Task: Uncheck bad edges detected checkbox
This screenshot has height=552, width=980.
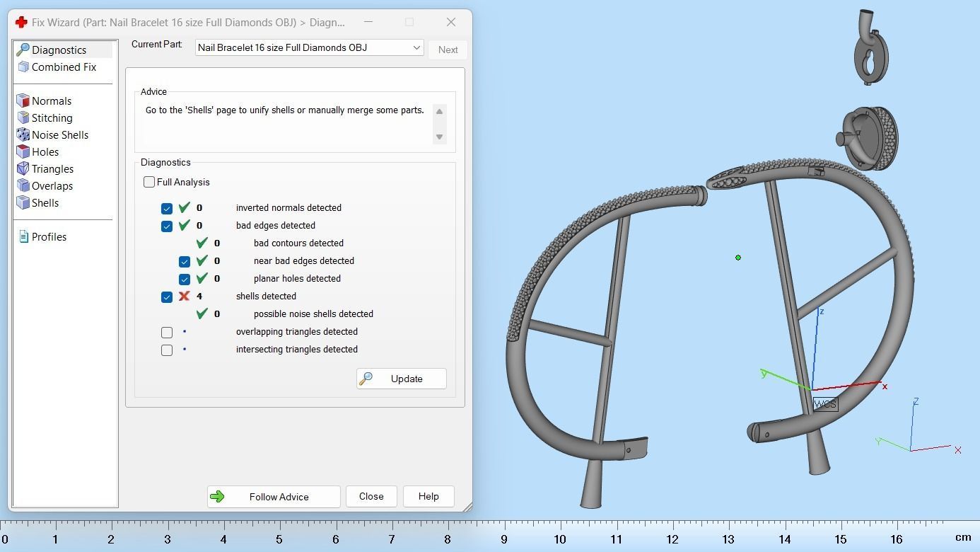Action: 167,226
